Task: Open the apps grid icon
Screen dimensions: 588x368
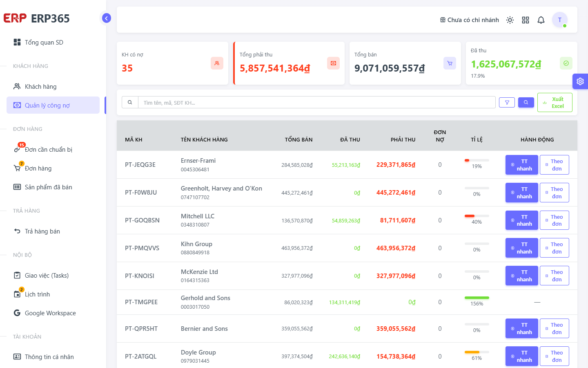Action: [x=526, y=20]
